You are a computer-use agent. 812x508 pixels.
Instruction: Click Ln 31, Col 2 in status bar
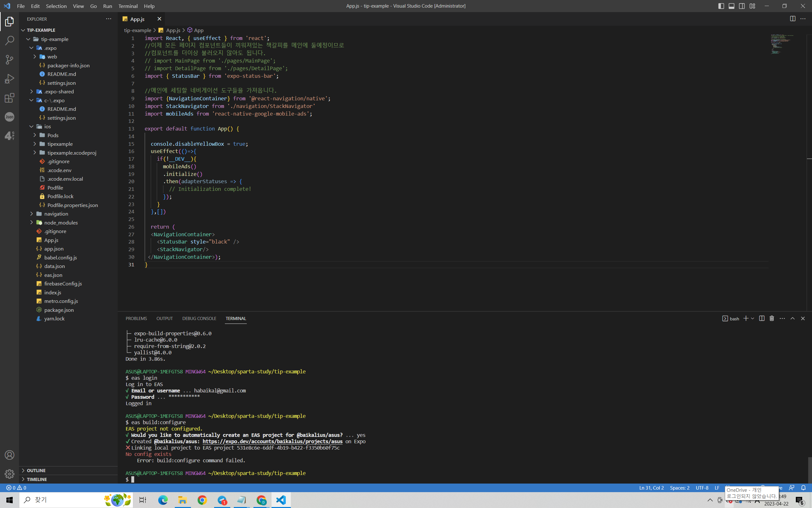[x=651, y=487]
